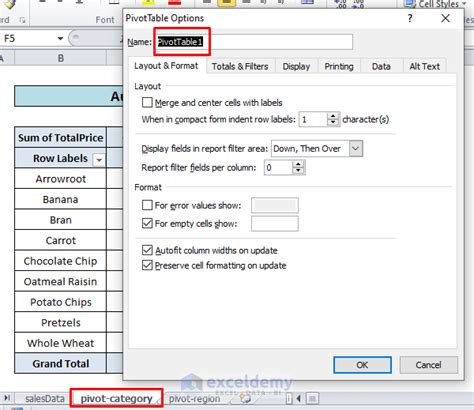474x410 pixels.
Task: Confirm options with the OK button
Action: (362, 365)
